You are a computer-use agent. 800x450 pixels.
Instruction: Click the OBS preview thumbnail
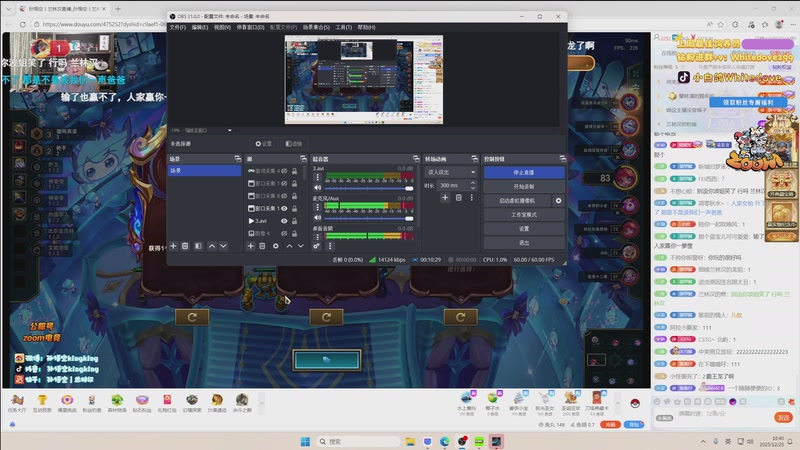(x=364, y=80)
